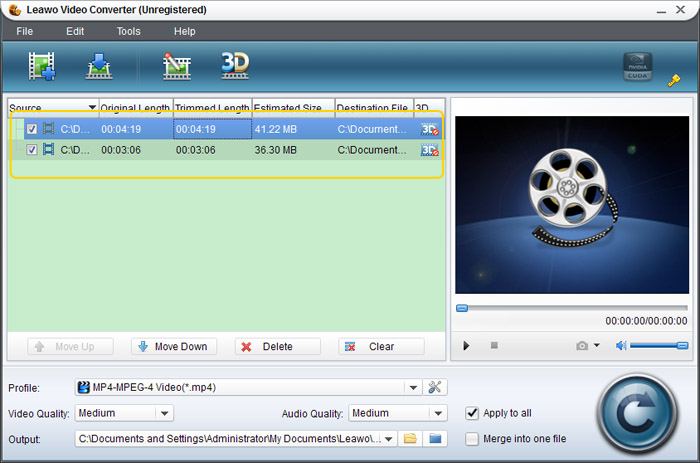Viewport: 700px width, 463px height.
Task: Click the Leawo app logo in title bar
Action: [x=15, y=10]
